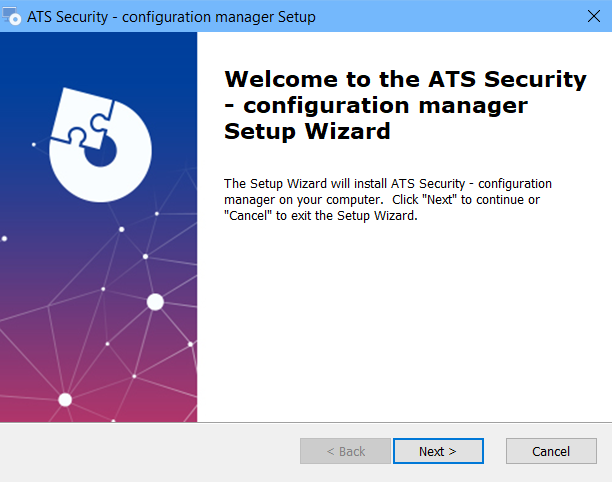Click the small white dot beside the logo

34,144
